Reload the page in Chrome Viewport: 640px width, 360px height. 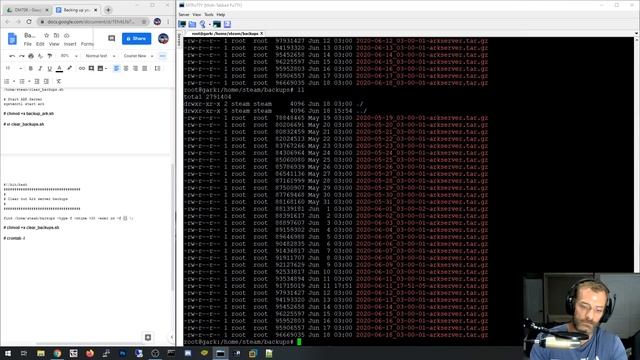pyautogui.click(x=29, y=22)
